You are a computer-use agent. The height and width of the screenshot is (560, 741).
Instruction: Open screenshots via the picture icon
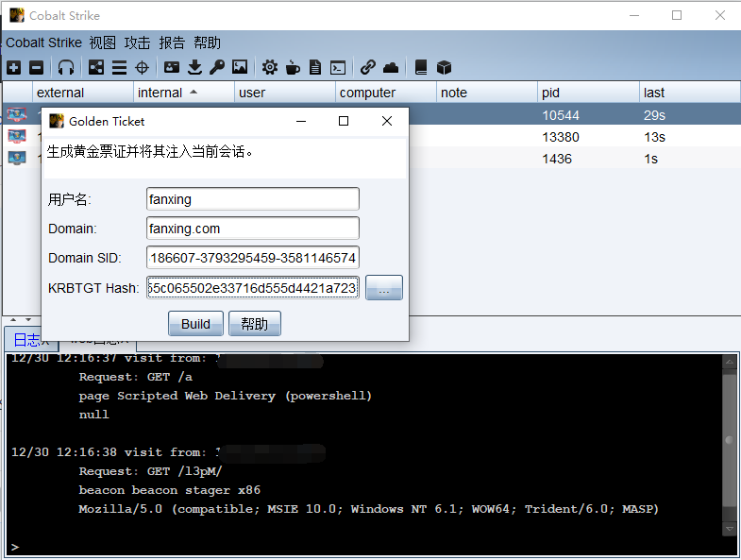coord(240,67)
